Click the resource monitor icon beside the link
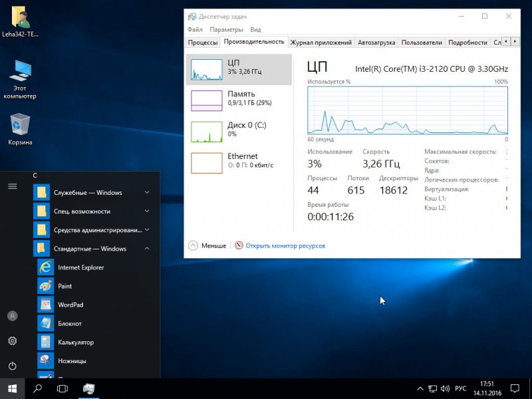Screen dimensions: 532x399 (x=239, y=245)
